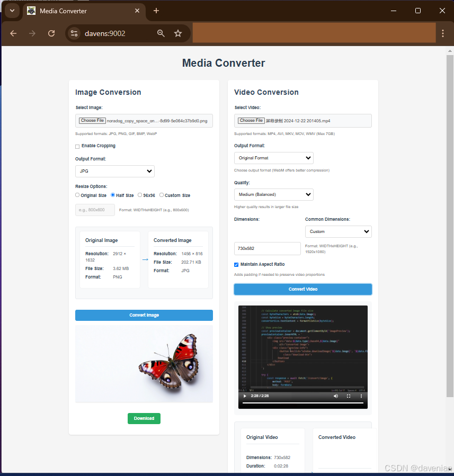
Task: Open a new browser tab
Action: (156, 11)
